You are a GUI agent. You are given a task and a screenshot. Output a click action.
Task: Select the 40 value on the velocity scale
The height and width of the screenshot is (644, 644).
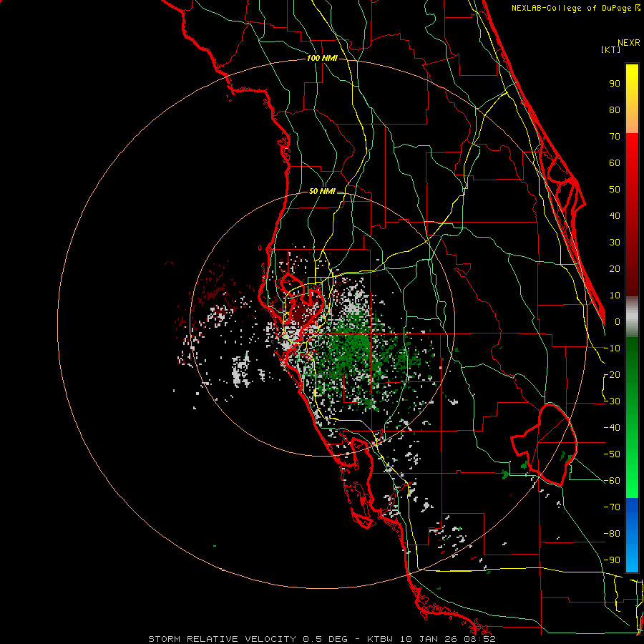[615, 215]
